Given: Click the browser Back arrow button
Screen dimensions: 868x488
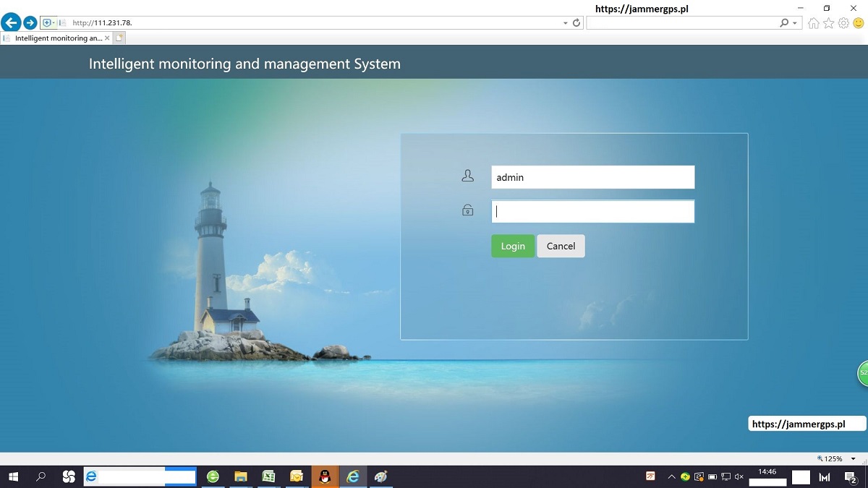Looking at the screenshot, I should pos(11,23).
